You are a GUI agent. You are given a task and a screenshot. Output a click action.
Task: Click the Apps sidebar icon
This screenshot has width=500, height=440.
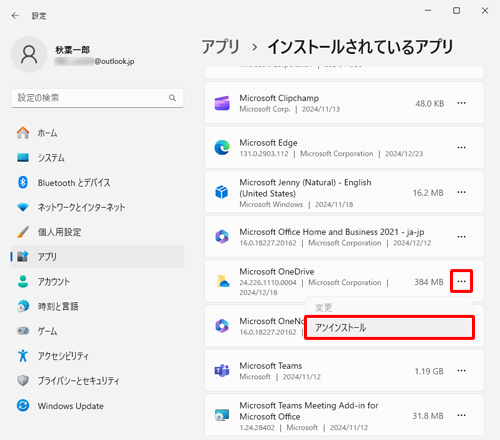point(23,256)
